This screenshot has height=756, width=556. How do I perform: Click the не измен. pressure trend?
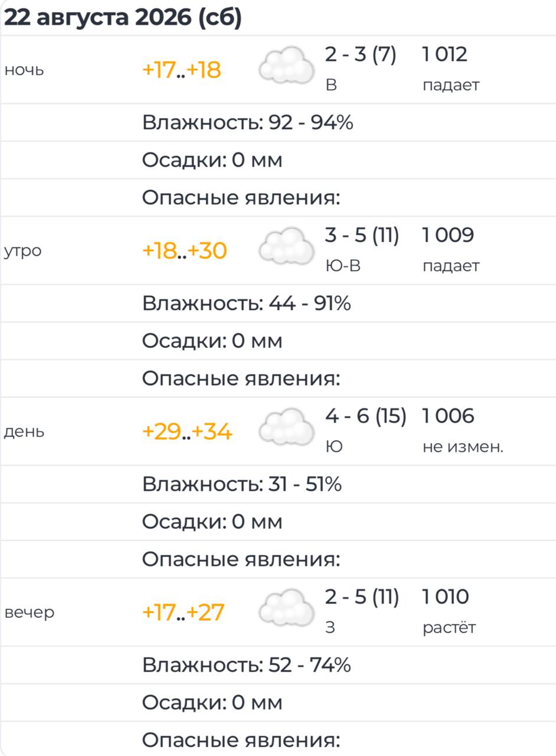463,447
